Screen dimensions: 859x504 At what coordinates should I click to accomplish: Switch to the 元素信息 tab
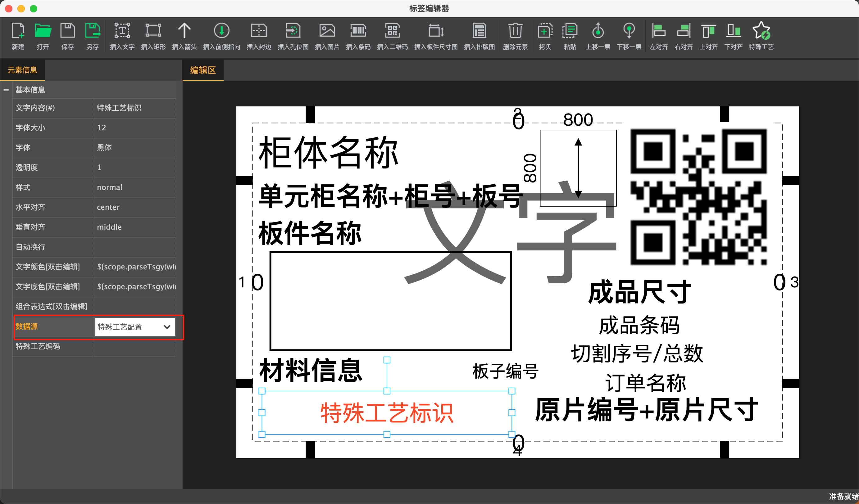(22, 70)
